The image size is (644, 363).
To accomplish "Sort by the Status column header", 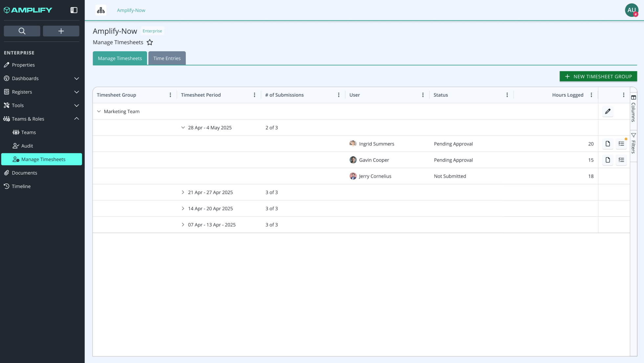I will [441, 95].
